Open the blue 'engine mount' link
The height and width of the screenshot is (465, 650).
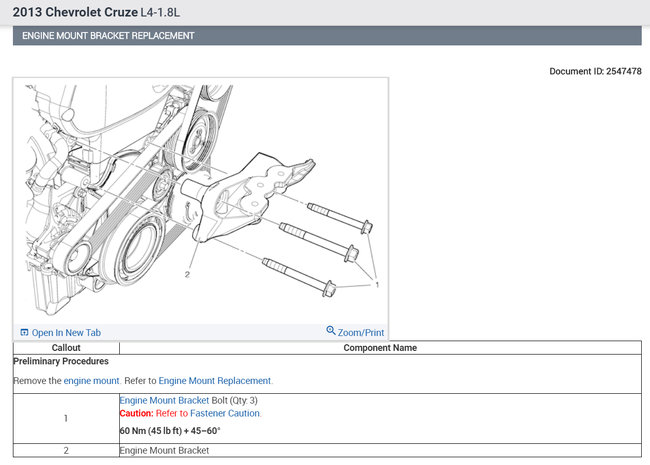91,381
